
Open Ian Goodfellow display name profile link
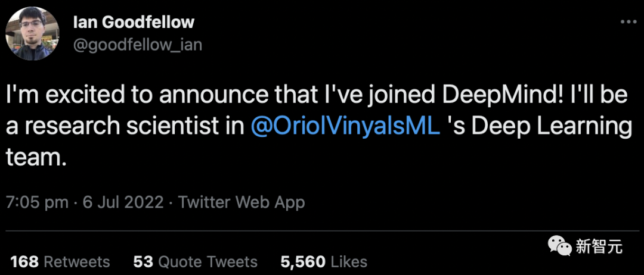coord(133,23)
